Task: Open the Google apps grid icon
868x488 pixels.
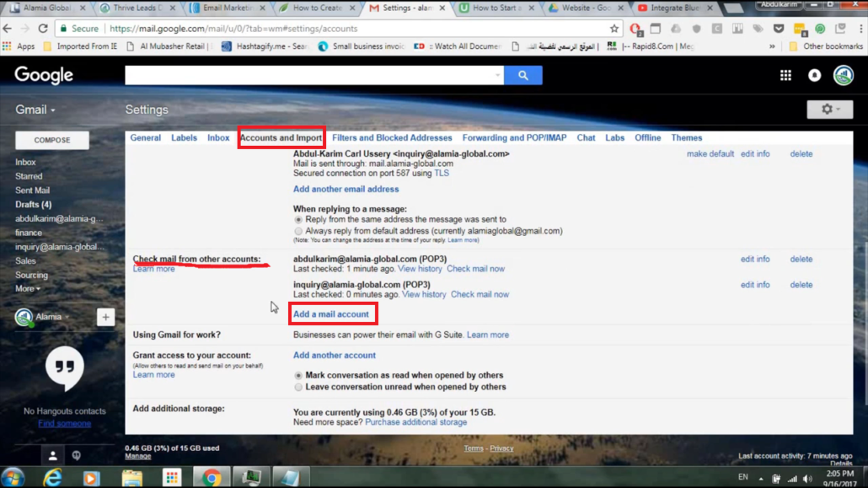Action: coord(785,75)
